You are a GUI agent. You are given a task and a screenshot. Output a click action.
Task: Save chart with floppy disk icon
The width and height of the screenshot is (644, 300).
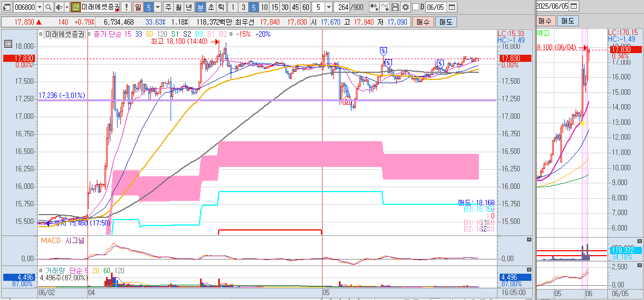click(x=395, y=7)
